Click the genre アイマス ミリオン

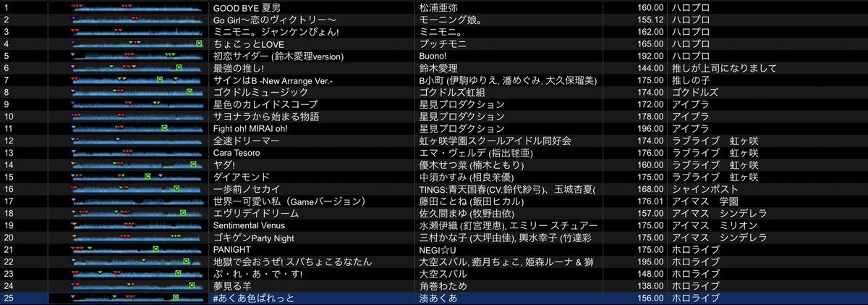coord(710,226)
